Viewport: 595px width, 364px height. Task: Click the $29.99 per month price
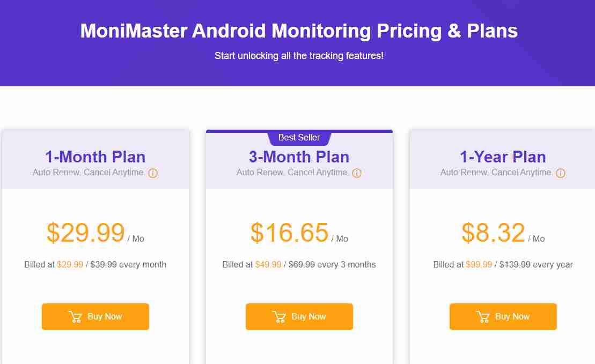pos(86,233)
